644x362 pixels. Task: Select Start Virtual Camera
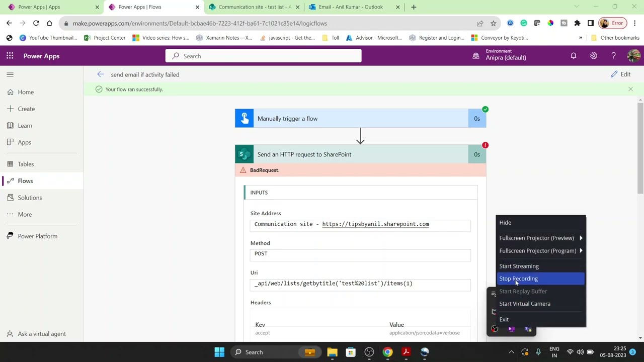[x=540, y=304]
